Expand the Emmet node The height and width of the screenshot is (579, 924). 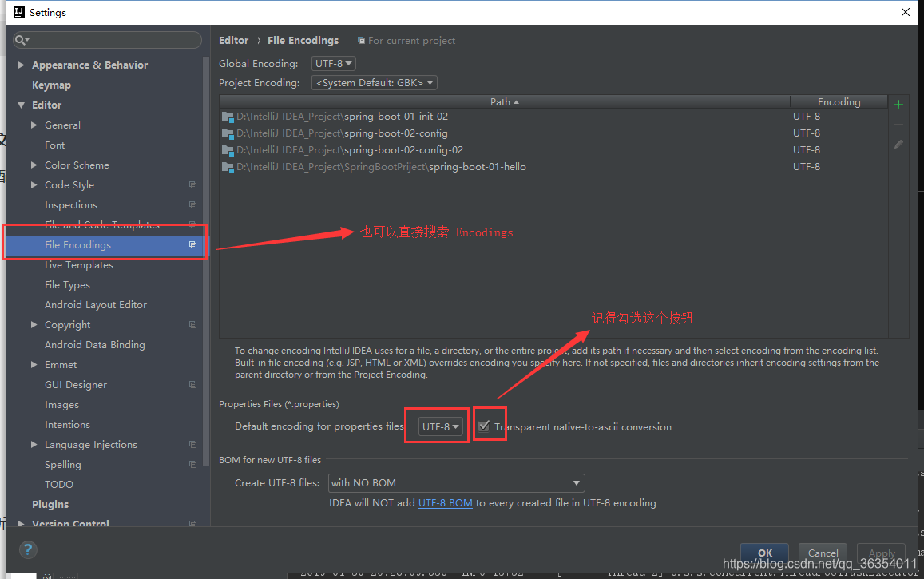pyautogui.click(x=34, y=365)
